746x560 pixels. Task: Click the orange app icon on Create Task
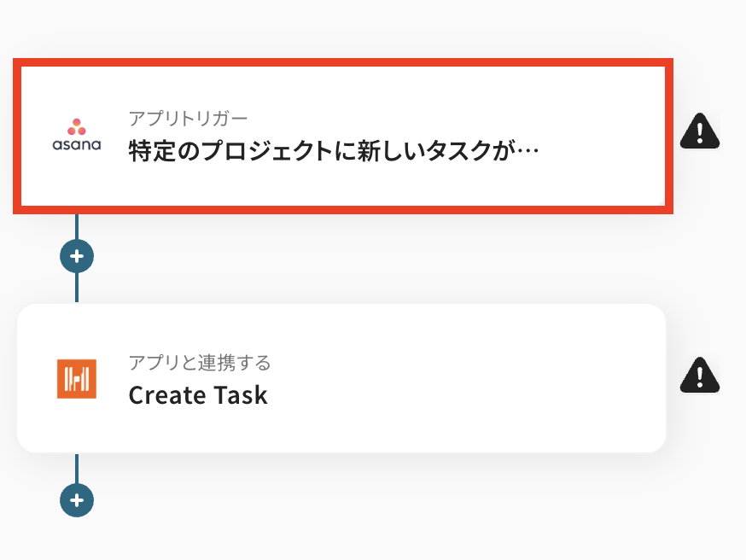(77, 378)
